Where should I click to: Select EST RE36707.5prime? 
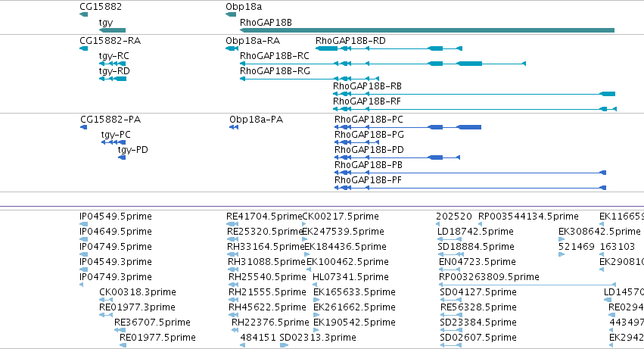tap(152, 323)
